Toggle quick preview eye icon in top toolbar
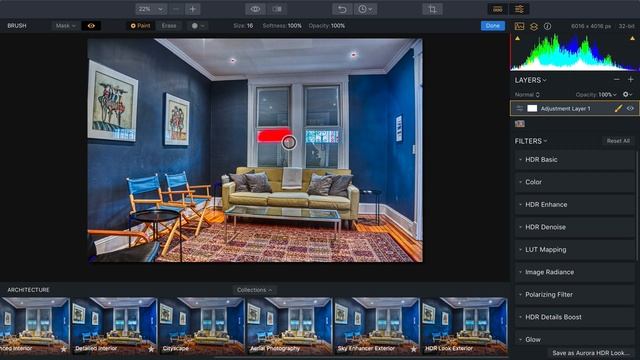This screenshot has height=360, width=640. tap(255, 9)
